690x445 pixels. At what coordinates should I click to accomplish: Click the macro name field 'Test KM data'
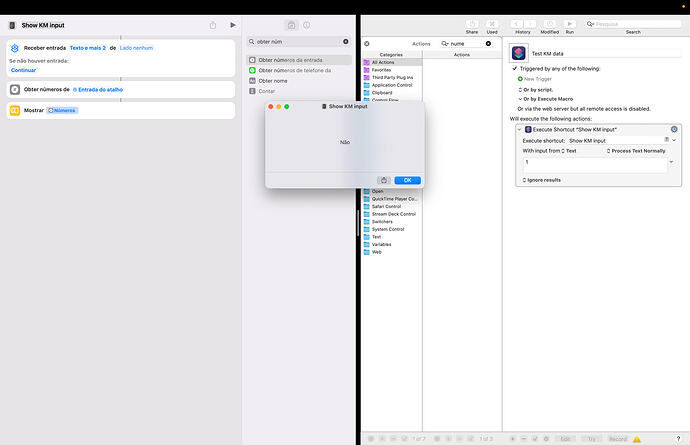point(606,53)
